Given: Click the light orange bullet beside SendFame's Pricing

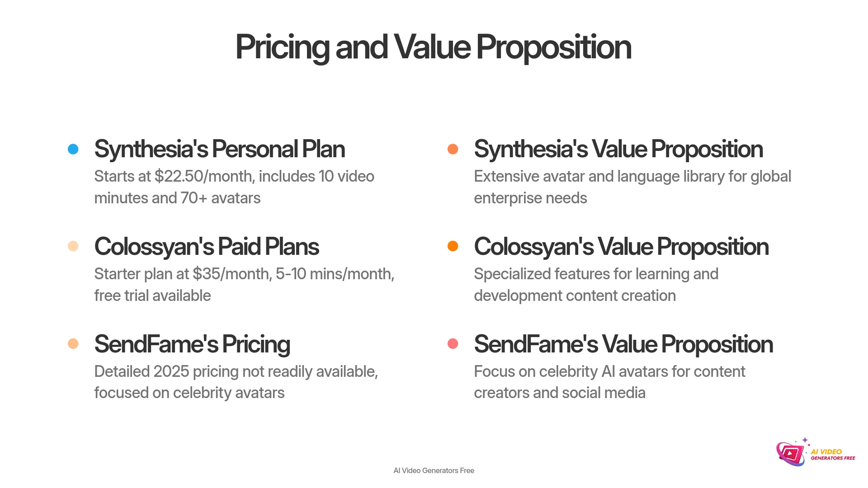Looking at the screenshot, I should (73, 344).
